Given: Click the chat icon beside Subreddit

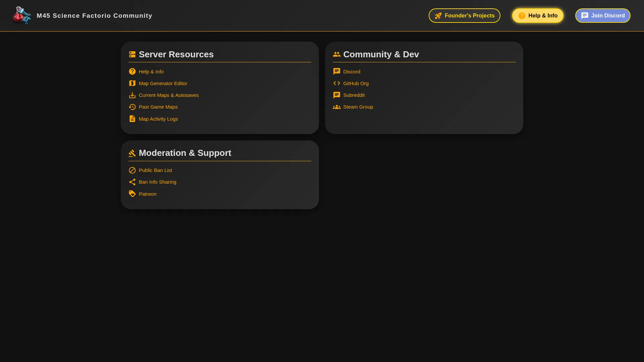Looking at the screenshot, I should [337, 95].
